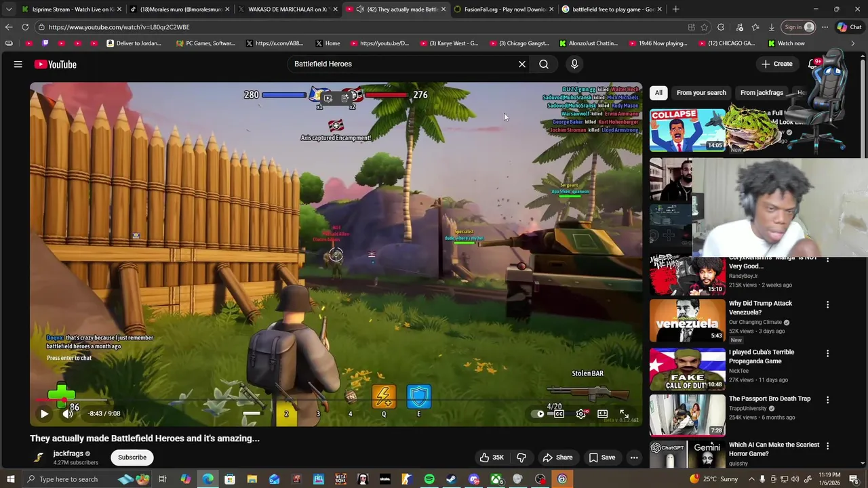Select From your search chip
Image resolution: width=868 pixels, height=488 pixels.
coord(701,93)
